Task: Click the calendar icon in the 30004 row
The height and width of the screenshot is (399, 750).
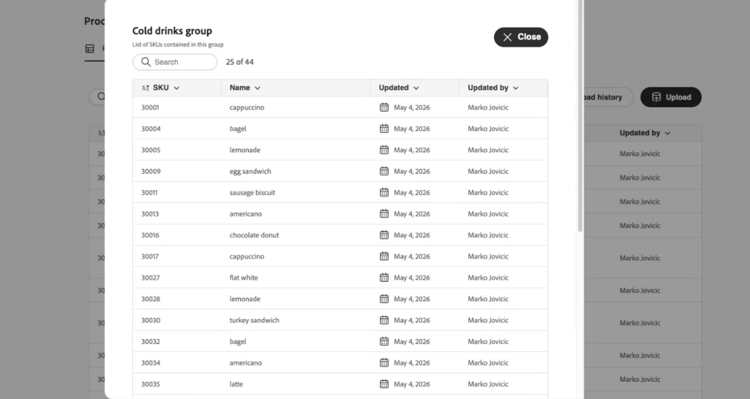Action: click(x=384, y=128)
